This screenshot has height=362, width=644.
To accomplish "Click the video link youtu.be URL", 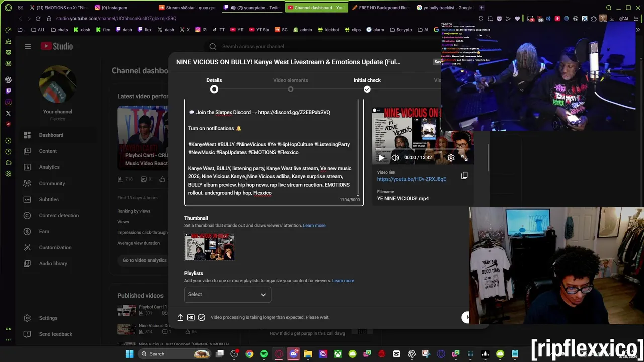I will point(412,179).
